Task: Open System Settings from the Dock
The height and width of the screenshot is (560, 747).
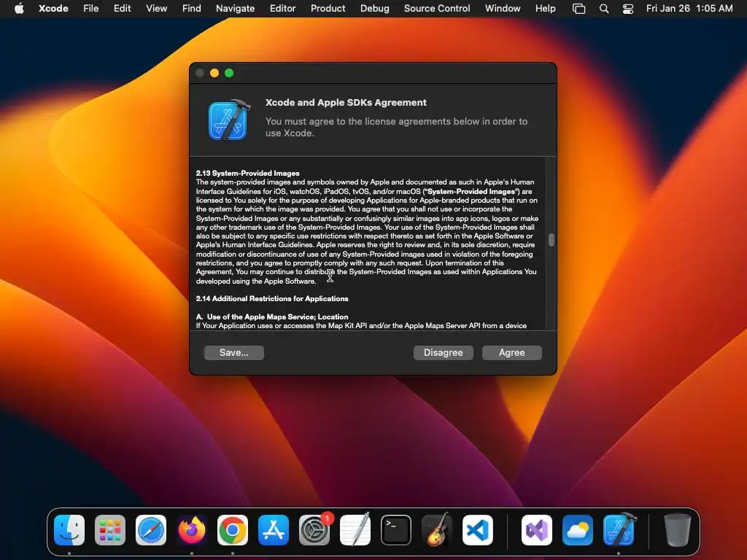Action: [314, 530]
